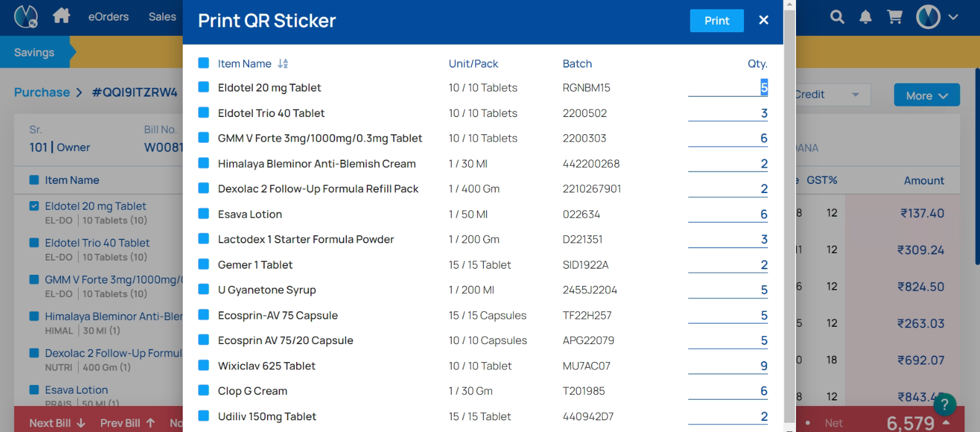980x432 pixels.
Task: Open search with the magnifier icon
Action: [837, 17]
